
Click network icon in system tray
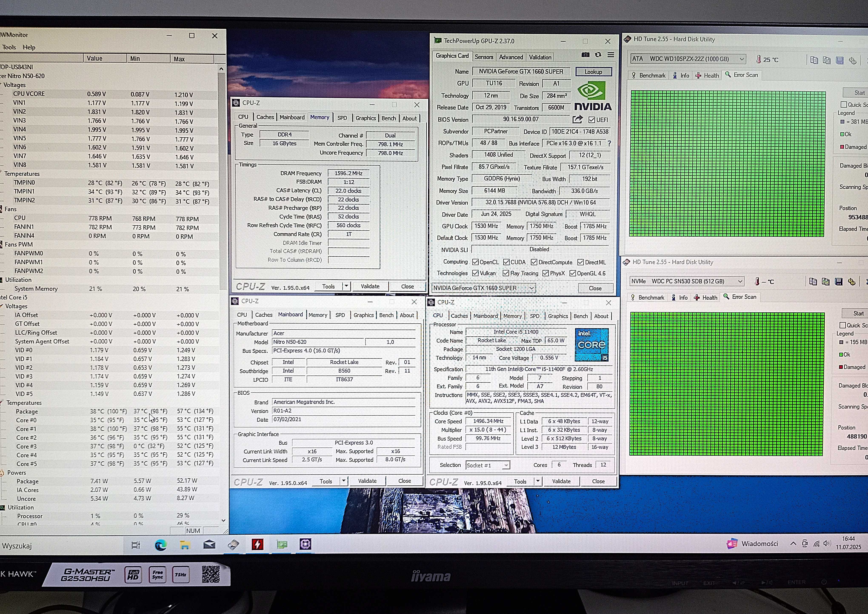tap(817, 544)
